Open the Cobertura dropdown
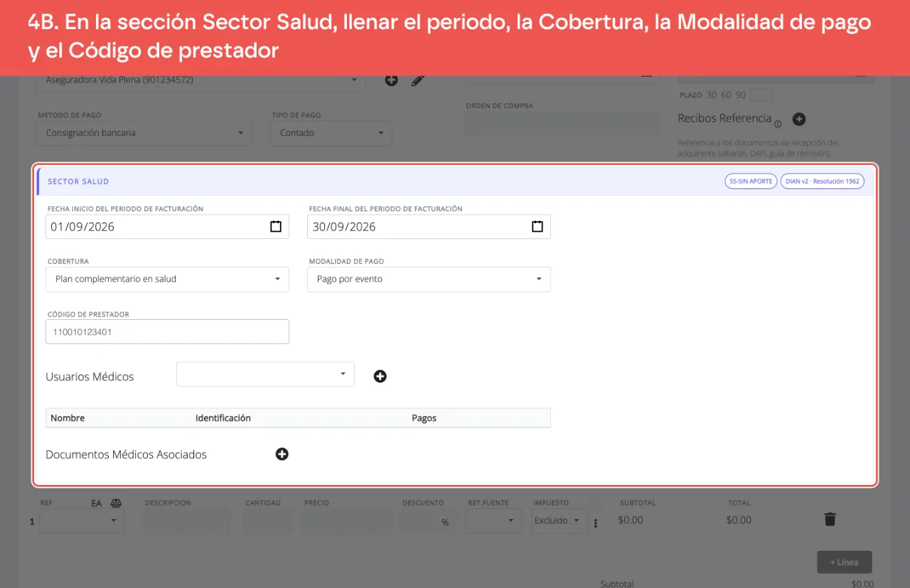Image resolution: width=910 pixels, height=588 pixels. [167, 279]
